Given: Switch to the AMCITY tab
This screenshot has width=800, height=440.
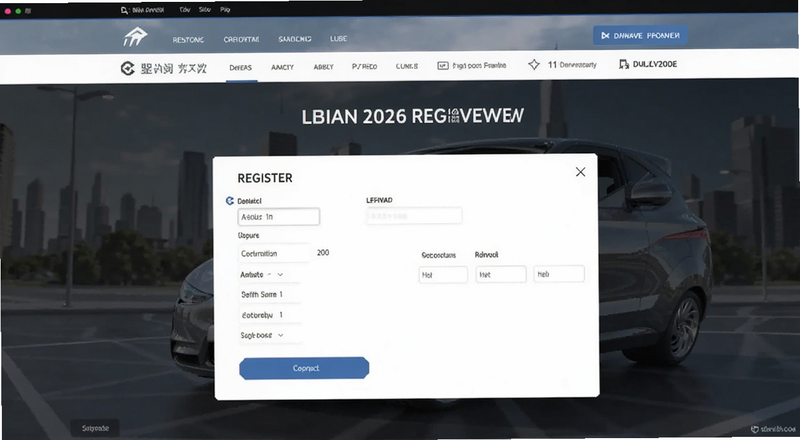Looking at the screenshot, I should click(282, 67).
